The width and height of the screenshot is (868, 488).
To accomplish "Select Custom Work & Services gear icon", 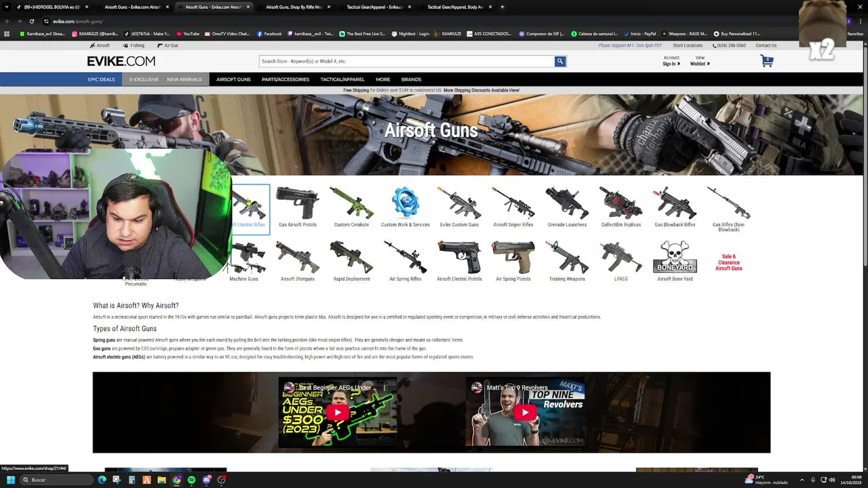I will tap(406, 203).
